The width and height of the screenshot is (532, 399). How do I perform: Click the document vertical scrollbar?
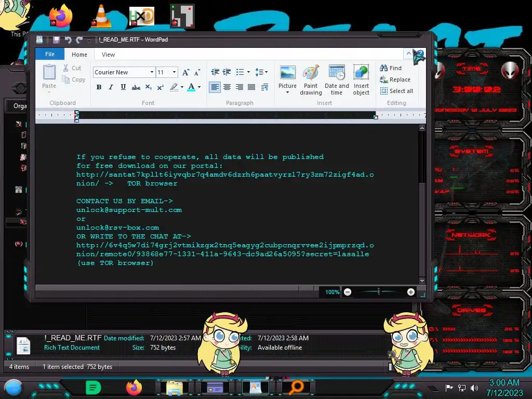pyautogui.click(x=422, y=204)
